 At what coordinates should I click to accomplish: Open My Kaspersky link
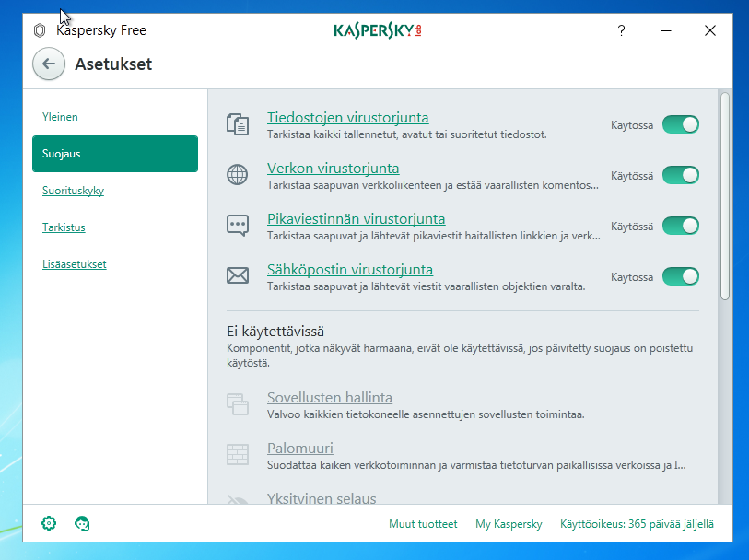pyautogui.click(x=509, y=524)
